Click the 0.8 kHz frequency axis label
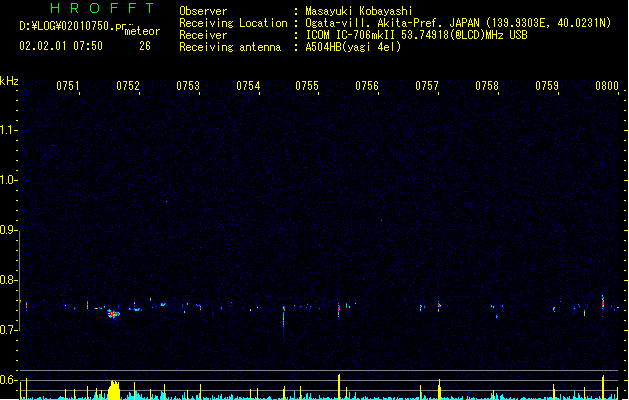 (8, 280)
